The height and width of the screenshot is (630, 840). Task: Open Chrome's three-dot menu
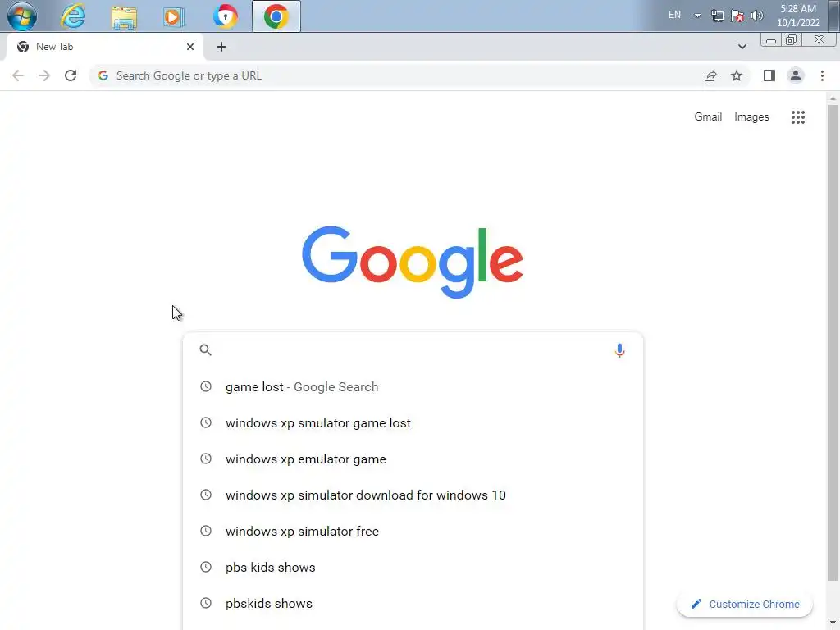pyautogui.click(x=822, y=75)
